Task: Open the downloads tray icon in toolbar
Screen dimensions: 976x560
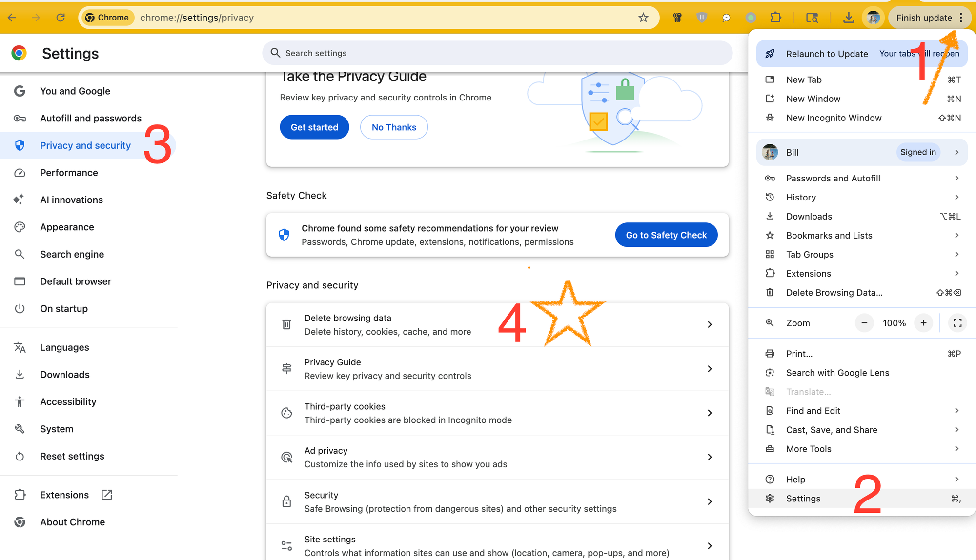Action: click(x=849, y=18)
